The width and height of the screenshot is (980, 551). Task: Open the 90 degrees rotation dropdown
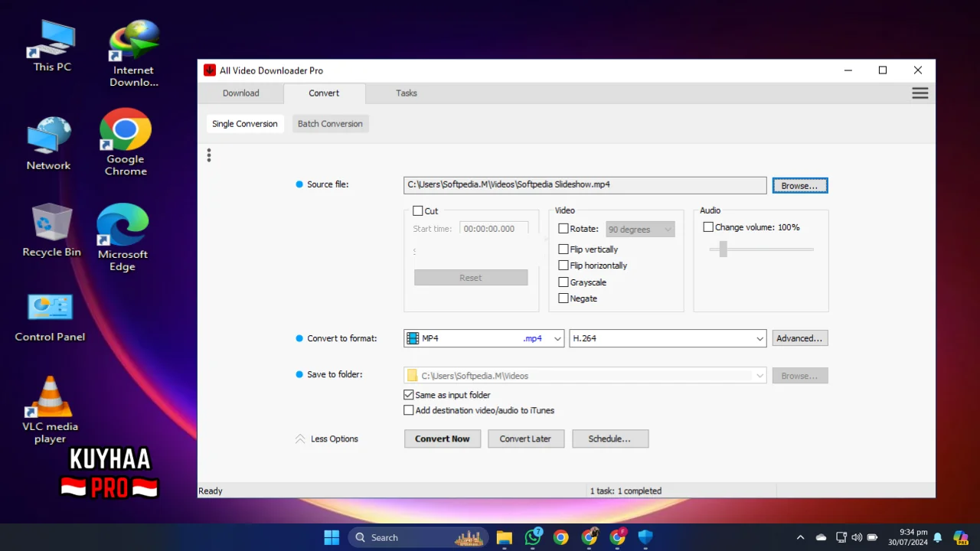coord(641,229)
